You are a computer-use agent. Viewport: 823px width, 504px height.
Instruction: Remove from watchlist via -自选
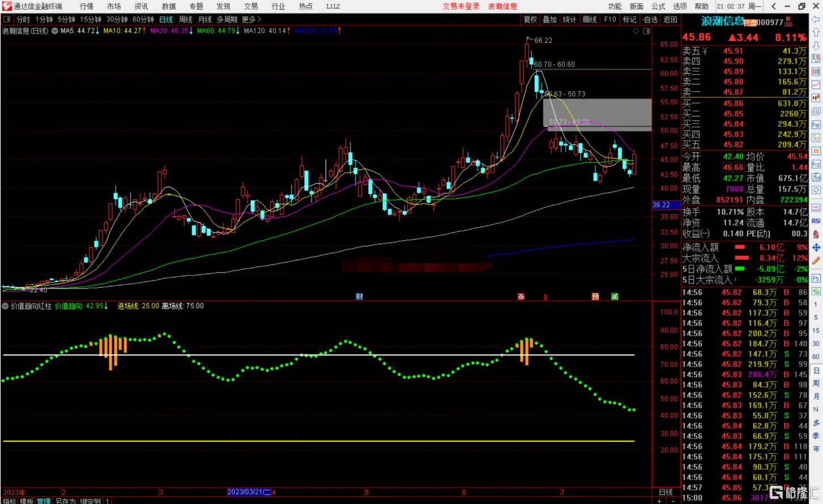[x=650, y=19]
